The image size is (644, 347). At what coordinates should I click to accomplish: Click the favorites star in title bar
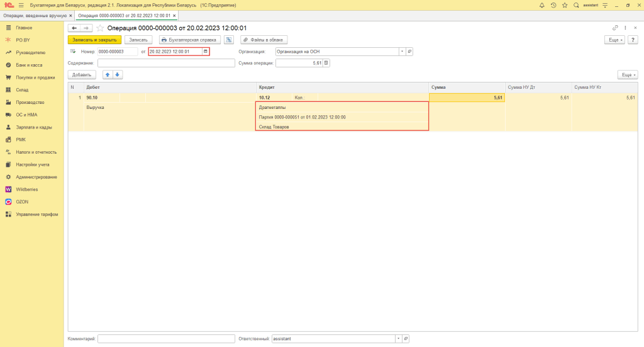coord(564,5)
